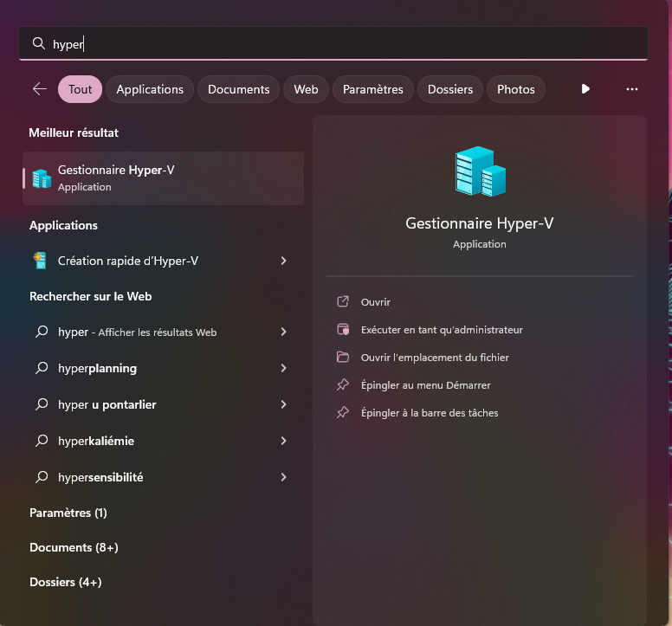Click the search text field containing hyper
Image resolution: width=672 pixels, height=626 pixels.
333,43
